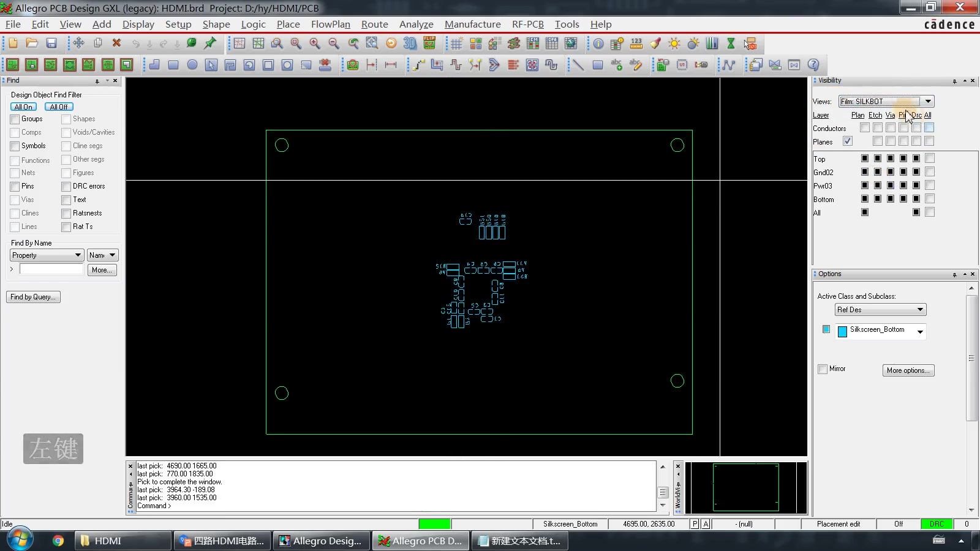The height and width of the screenshot is (551, 980).
Task: Click the world view thumbnail window
Action: (x=745, y=487)
